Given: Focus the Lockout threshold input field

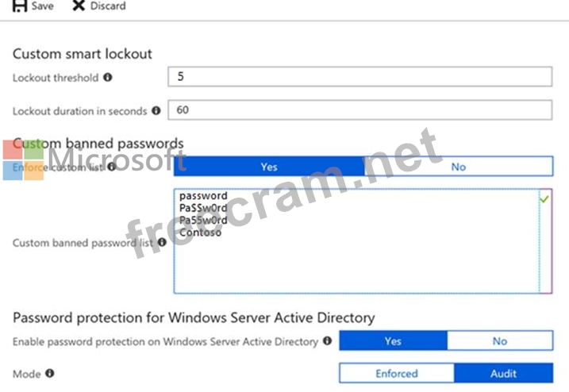Looking at the screenshot, I should pyautogui.click(x=360, y=77).
